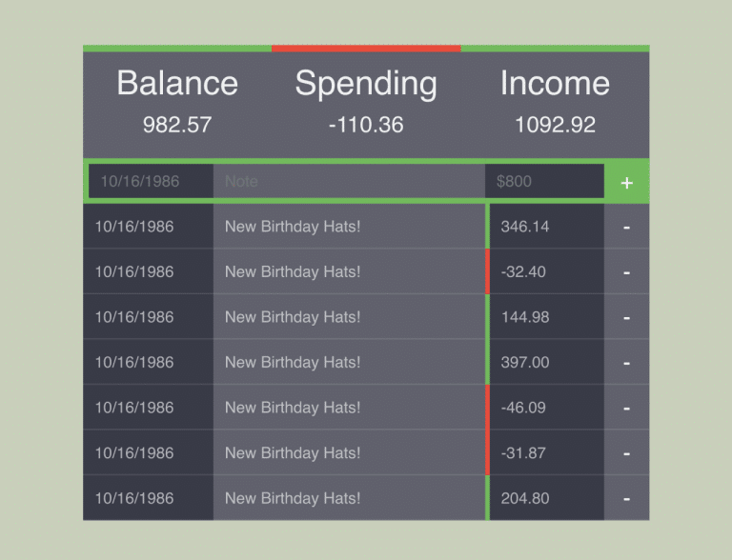Remove the 397.00 row via minus icon
Screen dimensions: 732x560
[626, 363]
